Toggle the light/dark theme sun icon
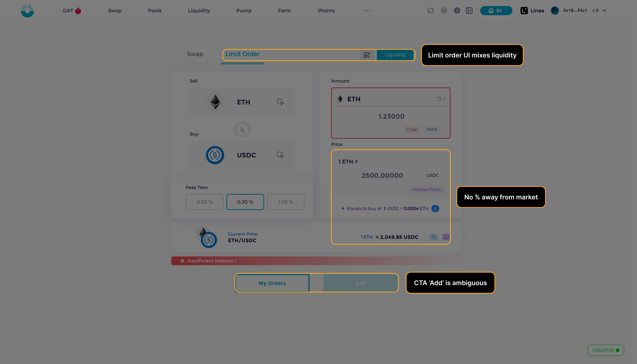This screenshot has width=637, height=364. click(x=444, y=11)
